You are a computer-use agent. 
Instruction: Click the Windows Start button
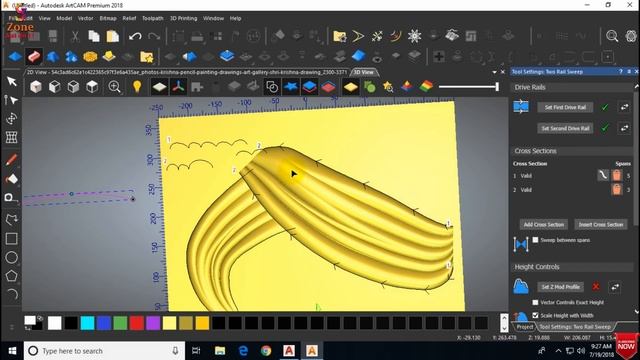point(12,351)
